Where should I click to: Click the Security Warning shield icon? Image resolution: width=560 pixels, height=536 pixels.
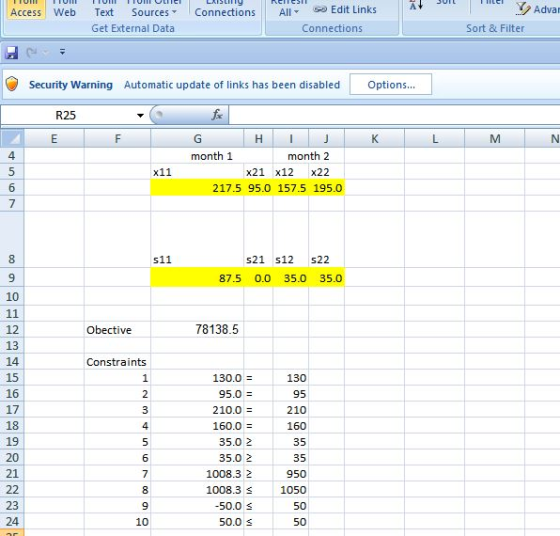[x=12, y=84]
